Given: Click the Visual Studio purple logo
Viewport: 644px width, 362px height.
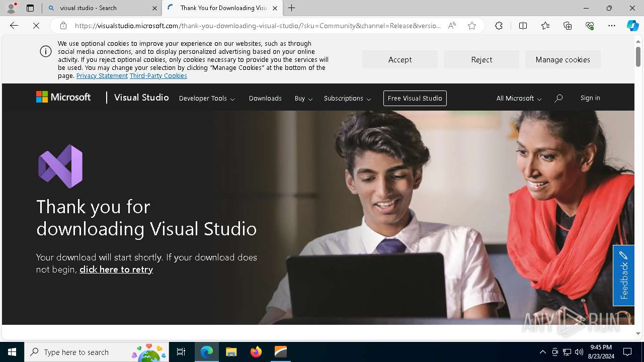Looking at the screenshot, I should [60, 166].
